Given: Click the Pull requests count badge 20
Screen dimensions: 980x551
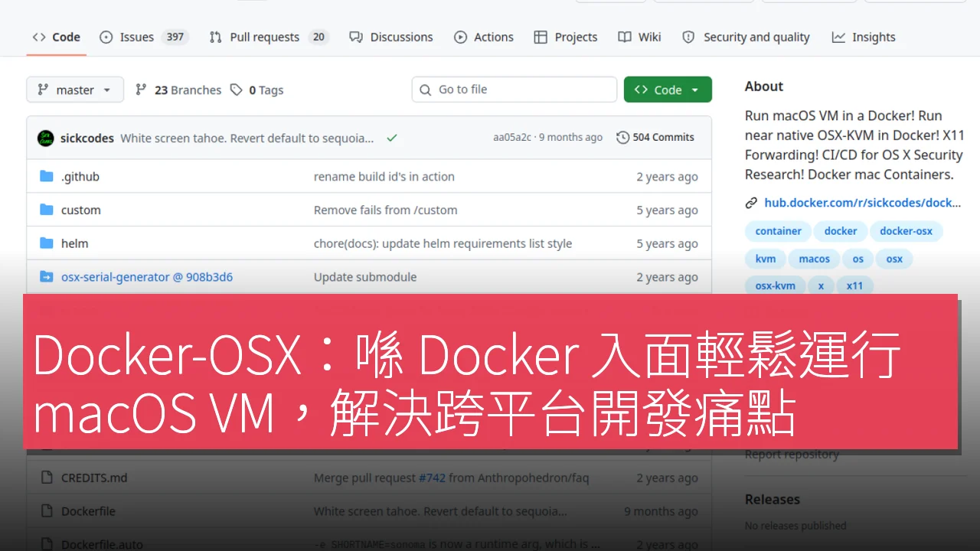Looking at the screenshot, I should pos(318,37).
